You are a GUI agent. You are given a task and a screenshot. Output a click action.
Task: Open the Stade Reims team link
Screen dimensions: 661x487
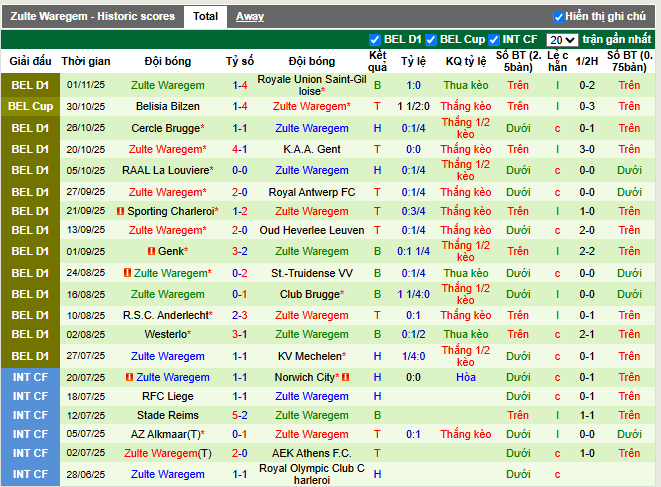(168, 415)
